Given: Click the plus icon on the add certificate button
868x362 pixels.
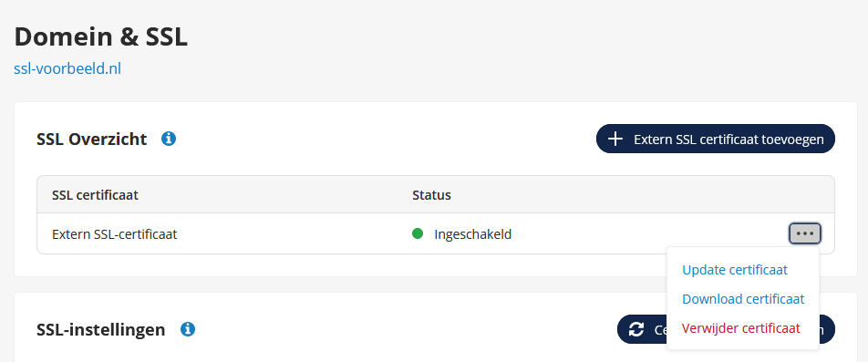Looking at the screenshot, I should (x=615, y=139).
